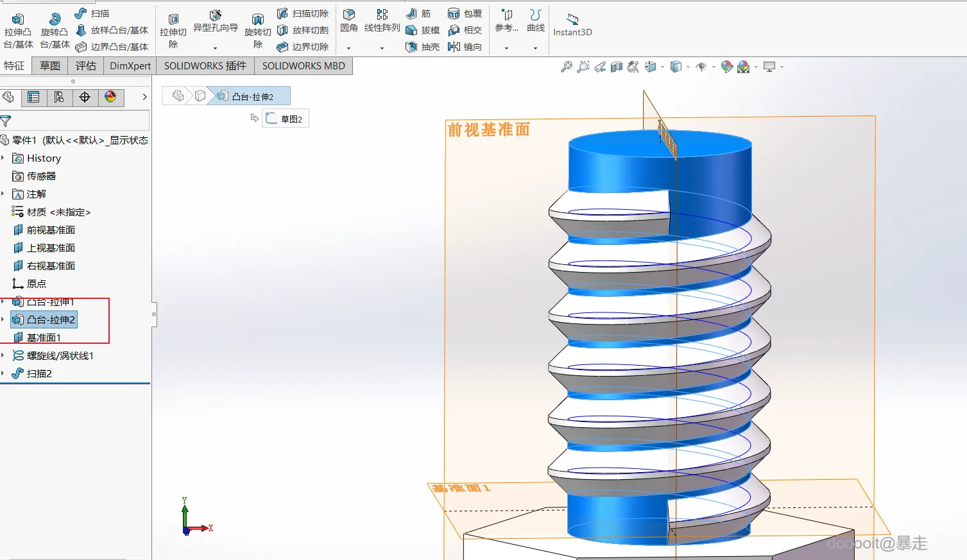Click the 镜向 mirror feature icon
The height and width of the screenshot is (560, 967).
[465, 47]
